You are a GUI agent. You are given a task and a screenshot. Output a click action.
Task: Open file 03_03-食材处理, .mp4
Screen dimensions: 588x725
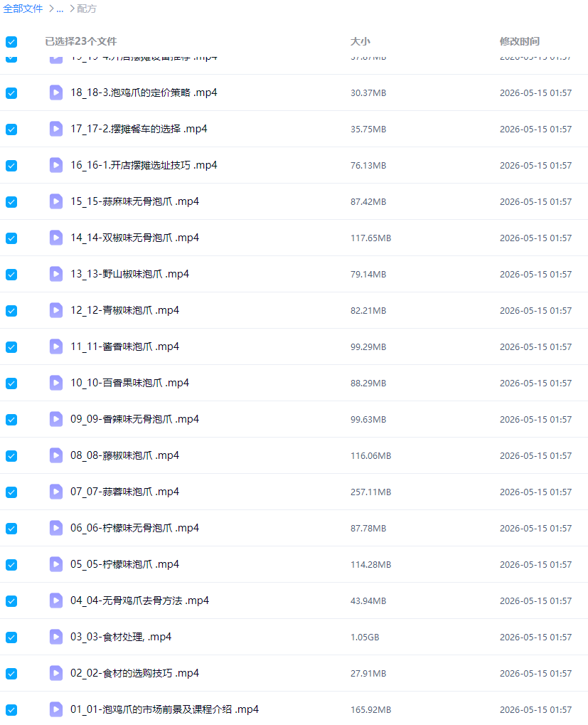tap(121, 637)
